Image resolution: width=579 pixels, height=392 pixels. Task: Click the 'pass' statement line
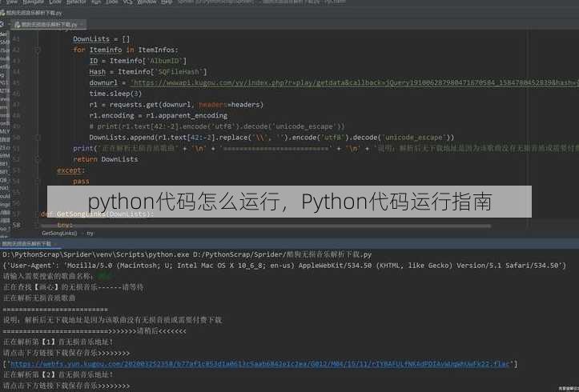click(81, 182)
